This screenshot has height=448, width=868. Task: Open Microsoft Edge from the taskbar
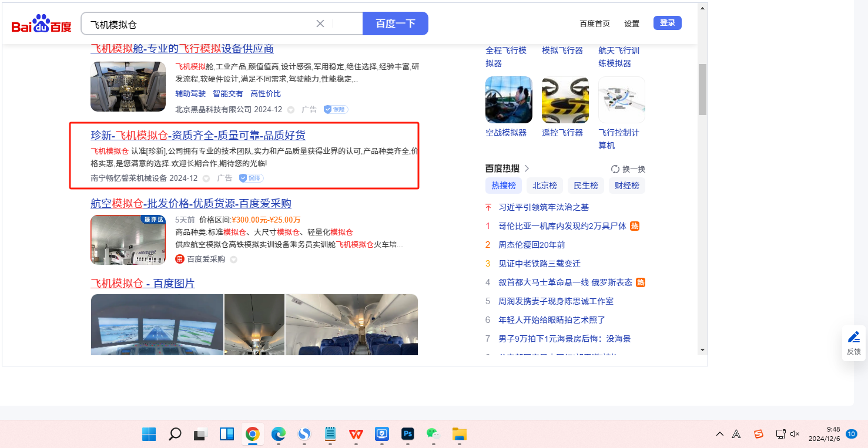click(x=279, y=434)
